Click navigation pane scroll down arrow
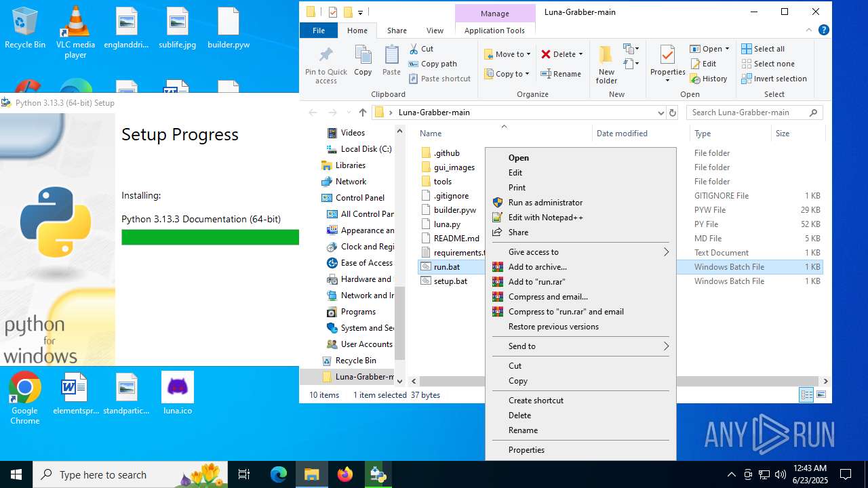This screenshot has width=868, height=488. (399, 382)
